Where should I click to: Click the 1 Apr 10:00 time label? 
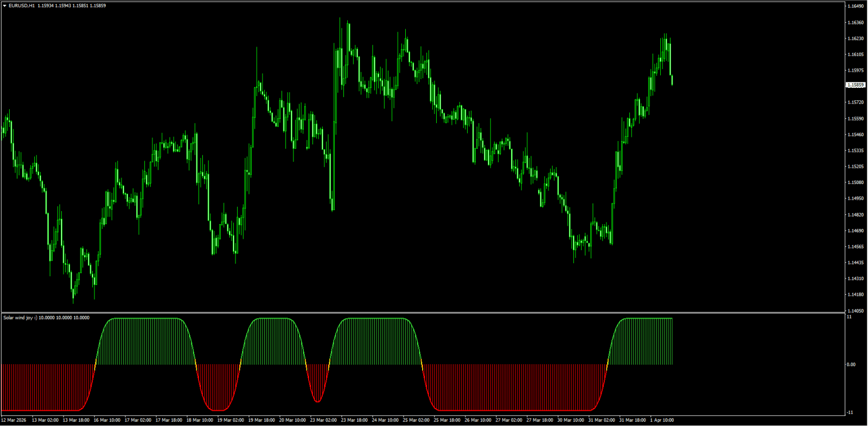pyautogui.click(x=662, y=420)
